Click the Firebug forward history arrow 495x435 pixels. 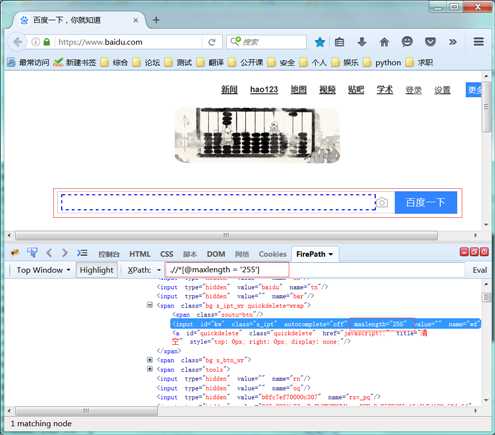tap(65, 253)
